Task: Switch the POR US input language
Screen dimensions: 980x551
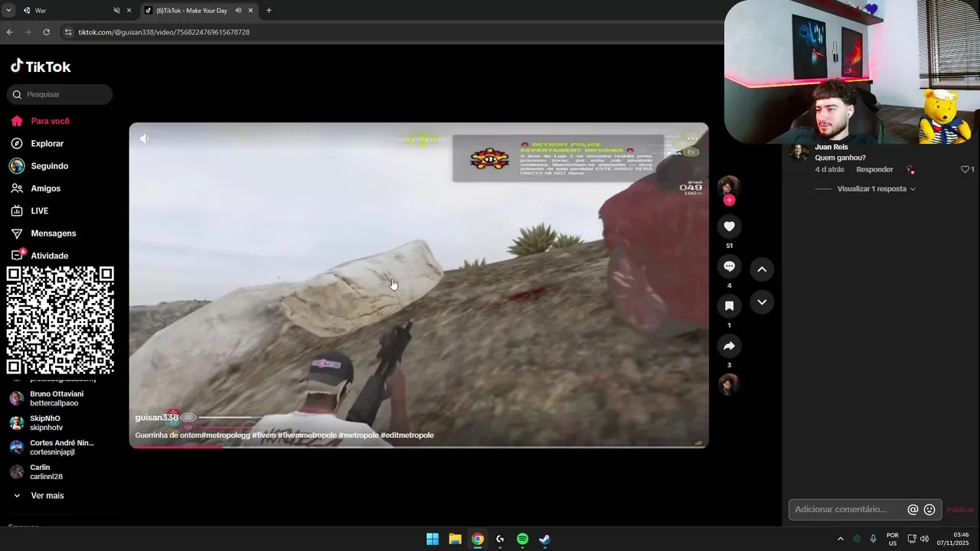Action: (892, 539)
